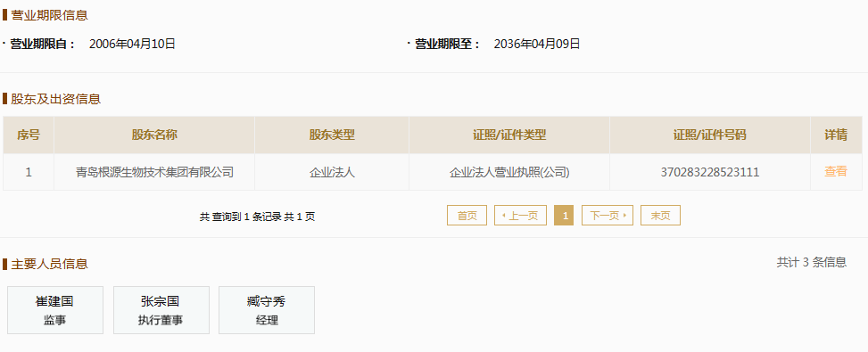This screenshot has height=352, width=868.
Task: Click the 下一页 next page button
Action: [608, 216]
